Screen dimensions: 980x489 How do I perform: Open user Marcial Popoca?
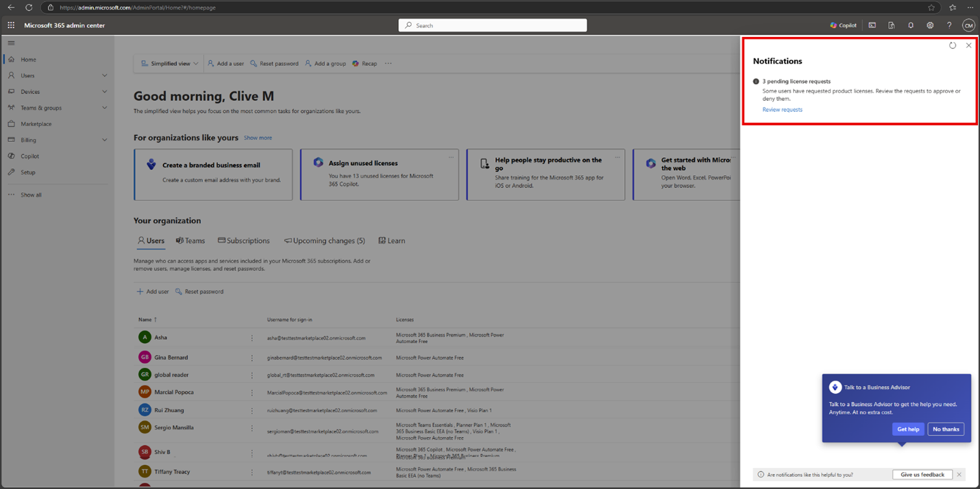pyautogui.click(x=174, y=392)
